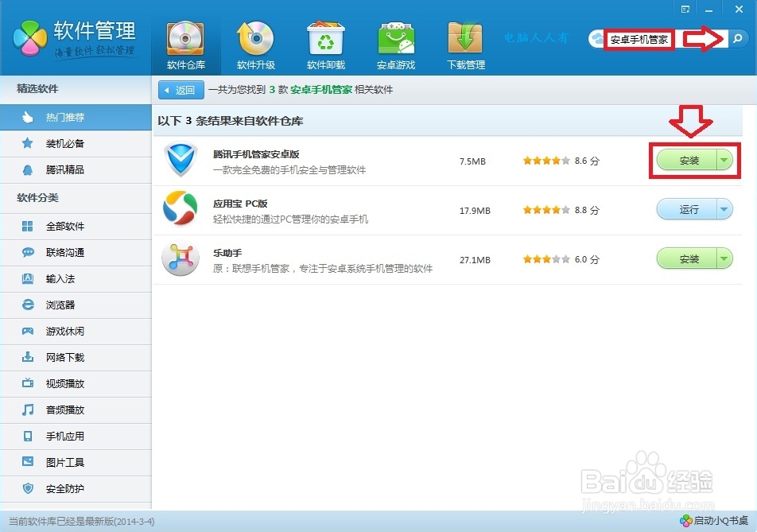The height and width of the screenshot is (532, 757).
Task: Select 手机应用 category
Action: click(76, 437)
